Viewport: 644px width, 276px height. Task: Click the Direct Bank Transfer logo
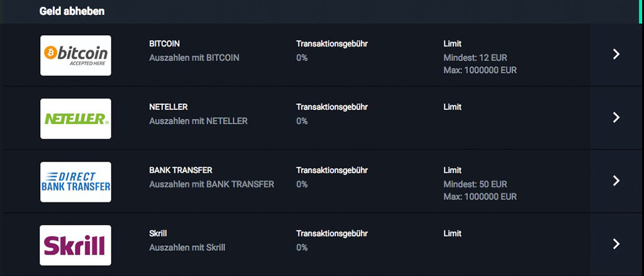coord(75,182)
